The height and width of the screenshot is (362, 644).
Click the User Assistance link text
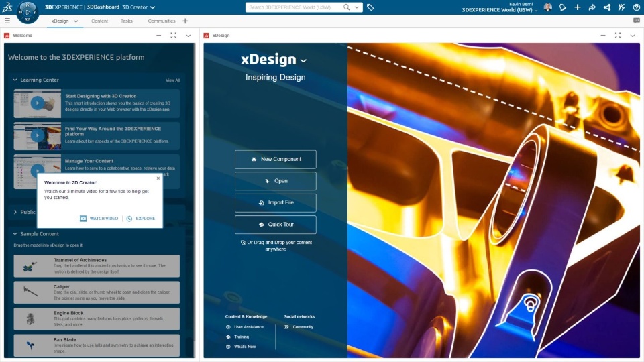(x=249, y=327)
